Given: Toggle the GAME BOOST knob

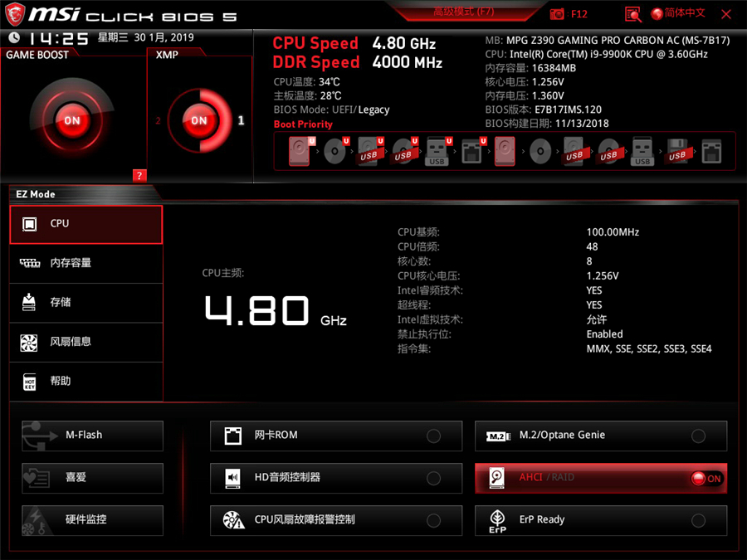Looking at the screenshot, I should [72, 120].
